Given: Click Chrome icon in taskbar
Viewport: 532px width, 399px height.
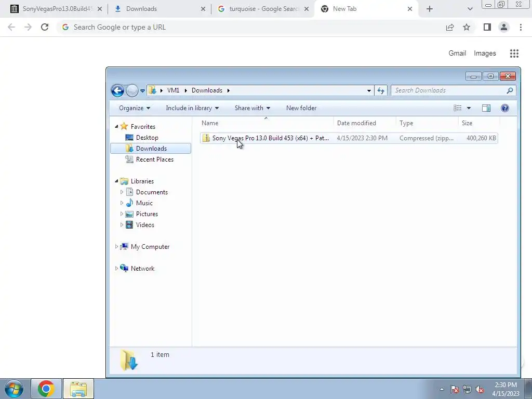Looking at the screenshot, I should (x=46, y=389).
